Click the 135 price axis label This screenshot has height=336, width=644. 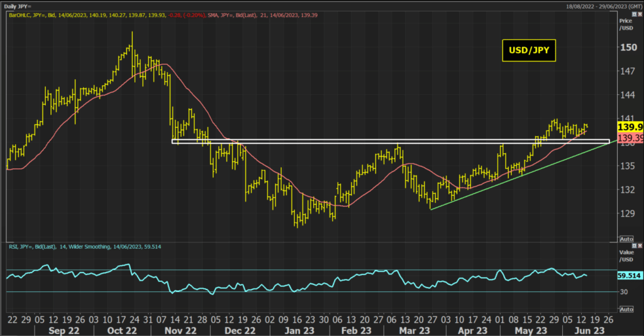(x=628, y=166)
